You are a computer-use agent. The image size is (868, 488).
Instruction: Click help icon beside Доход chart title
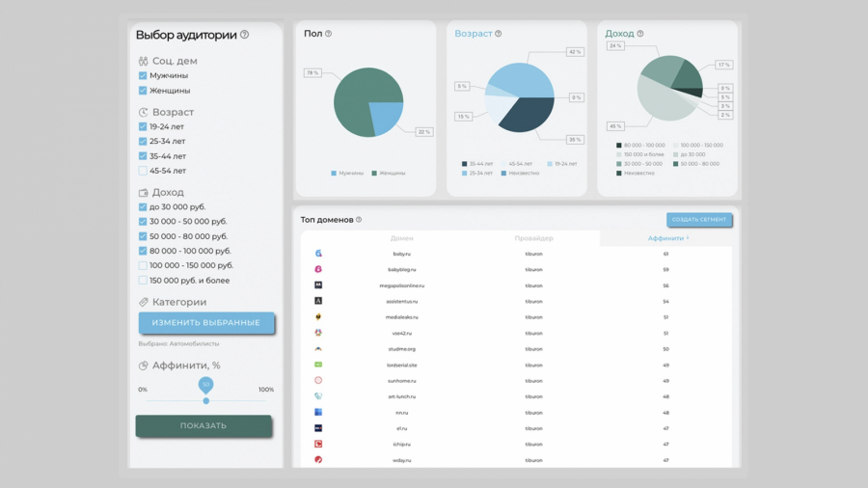[640, 34]
